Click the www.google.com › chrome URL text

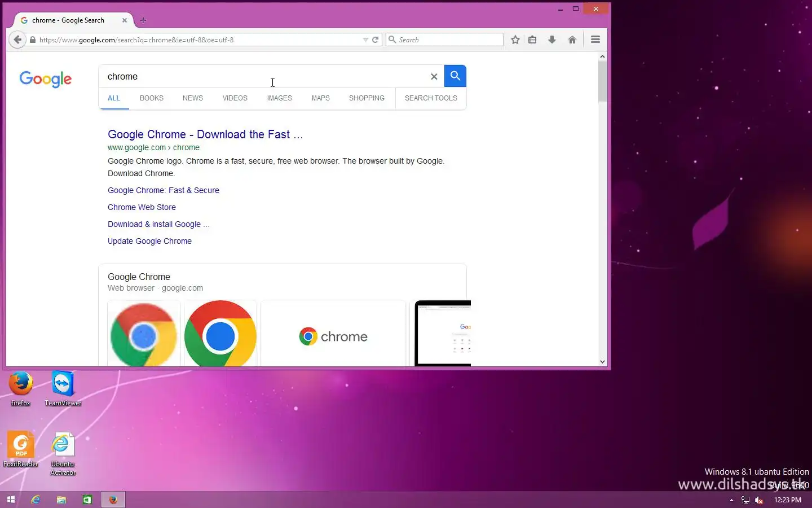click(x=153, y=147)
